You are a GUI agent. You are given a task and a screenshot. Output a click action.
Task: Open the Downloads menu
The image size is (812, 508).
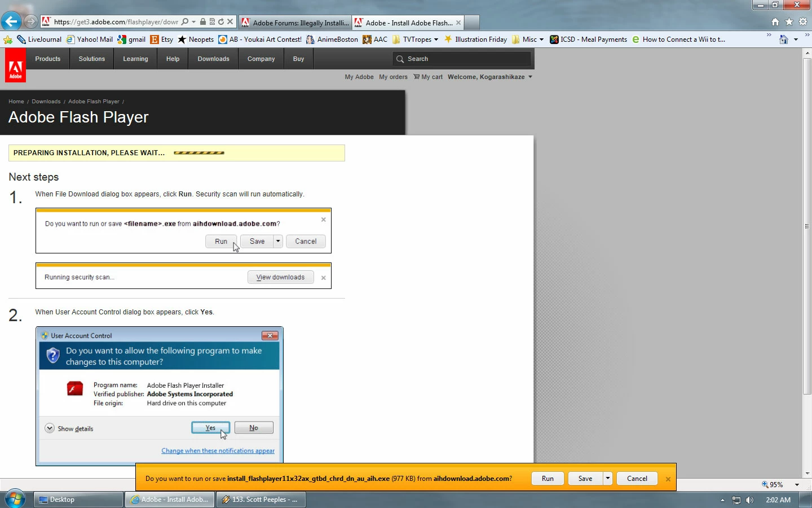pos(213,59)
